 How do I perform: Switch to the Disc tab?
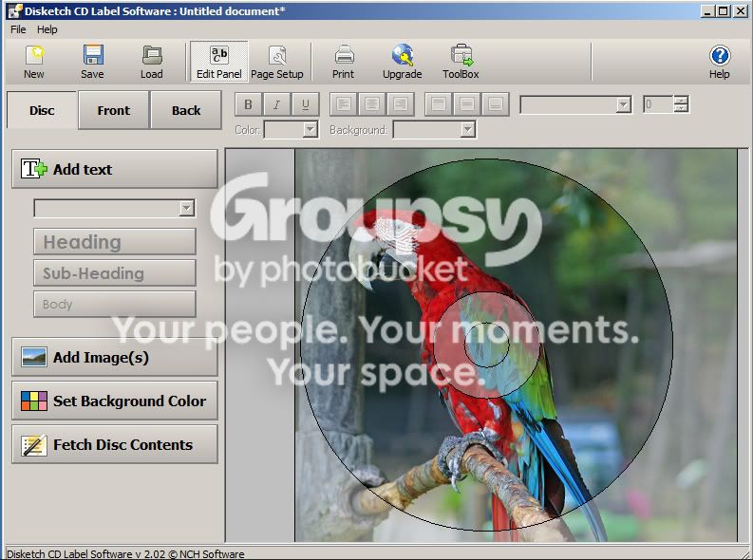click(42, 110)
